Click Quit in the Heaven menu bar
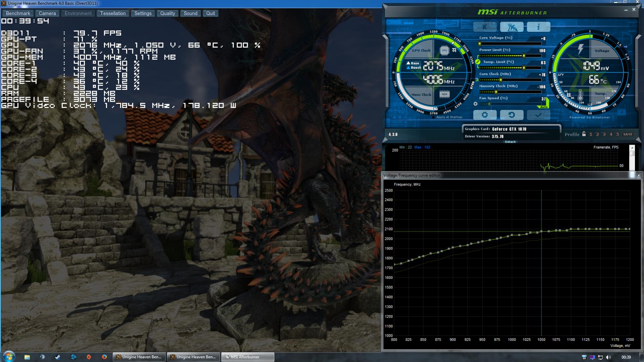Viewport: 644px width, 362px height. click(x=211, y=13)
